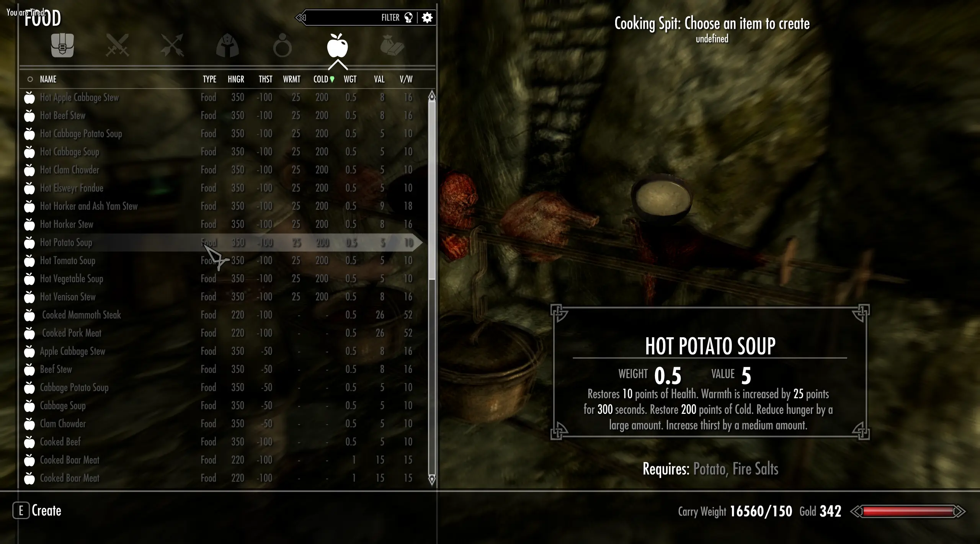Click the Filter refresh icon
980x544 pixels.
[x=408, y=18]
